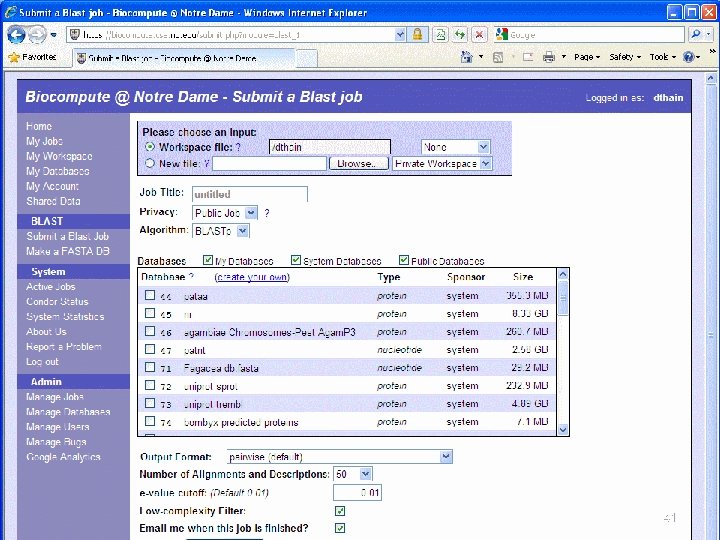Click the browser Back arrow button

16,35
